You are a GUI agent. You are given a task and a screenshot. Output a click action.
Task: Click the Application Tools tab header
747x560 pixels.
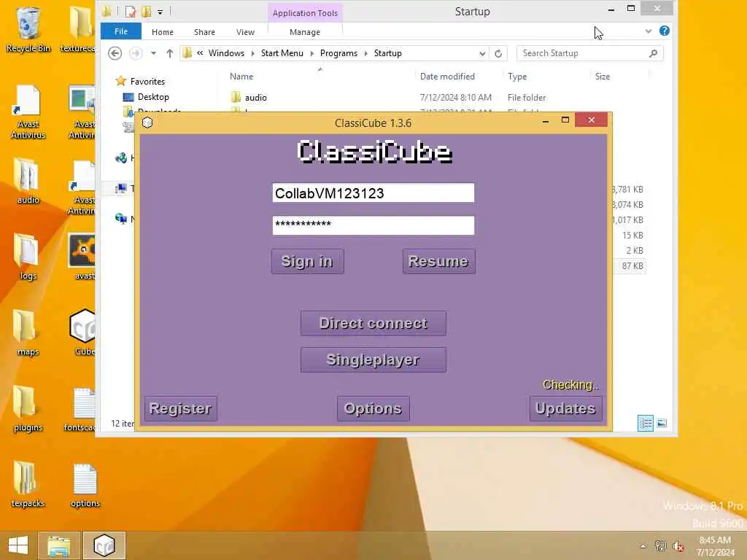click(x=305, y=13)
